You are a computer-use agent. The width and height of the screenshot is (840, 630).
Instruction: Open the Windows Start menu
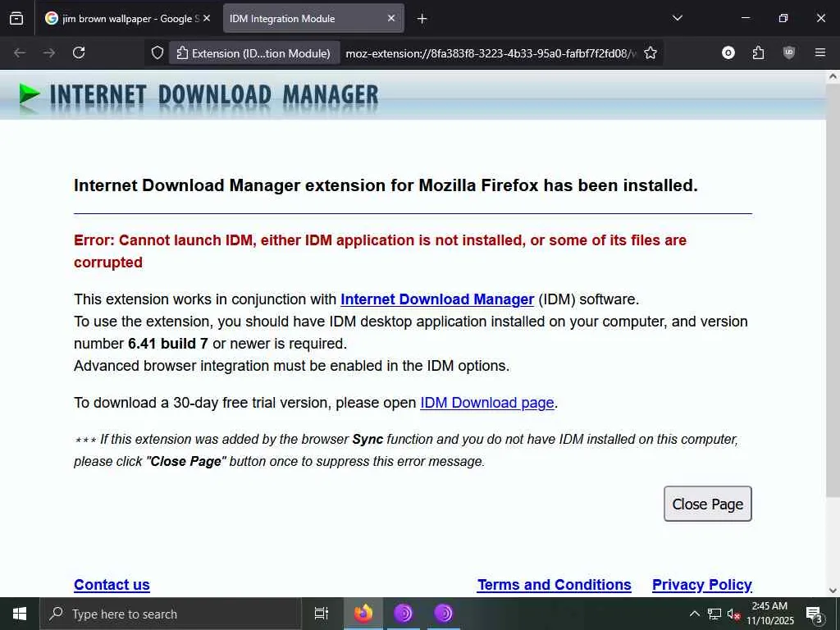click(x=20, y=614)
